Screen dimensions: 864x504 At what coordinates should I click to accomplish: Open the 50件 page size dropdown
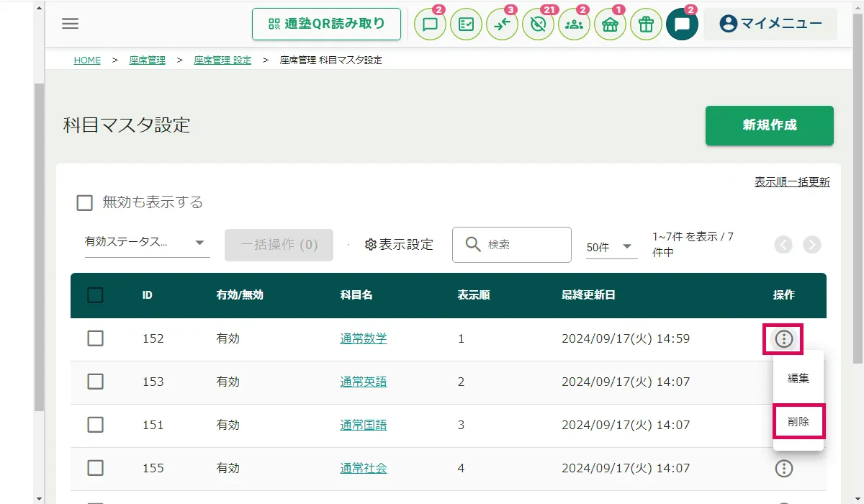611,247
